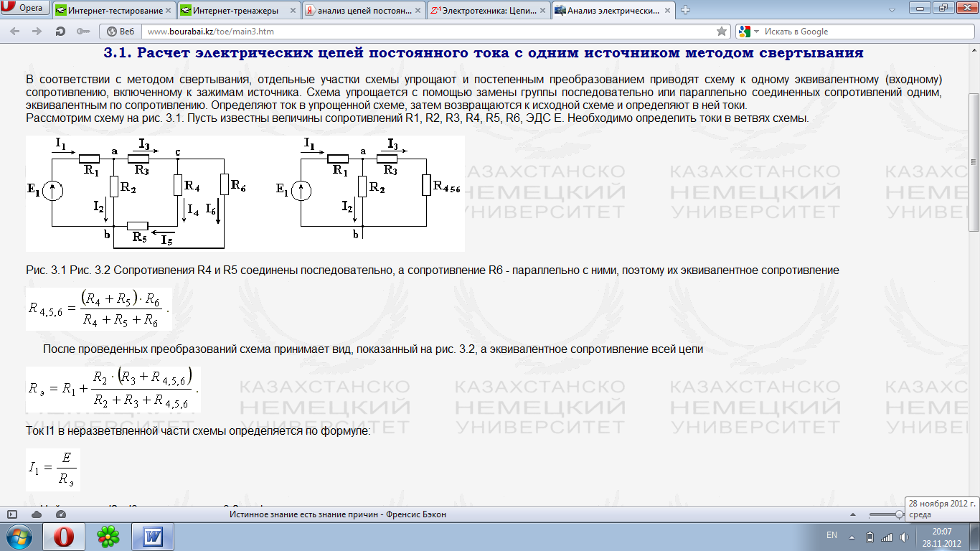The width and height of the screenshot is (980, 551).
Task: Go forward with the forward arrow
Action: tap(37, 32)
